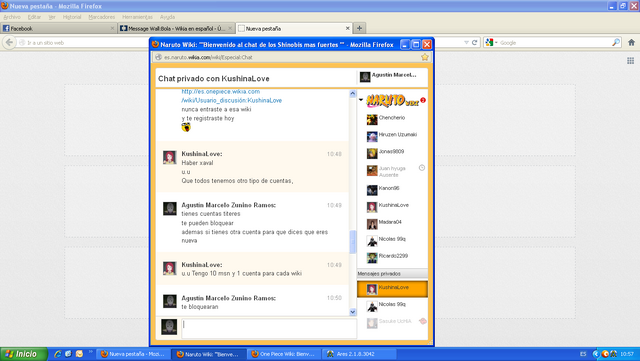This screenshot has height=361, width=640.
Task: Click the chat popup address field
Action: (291, 57)
